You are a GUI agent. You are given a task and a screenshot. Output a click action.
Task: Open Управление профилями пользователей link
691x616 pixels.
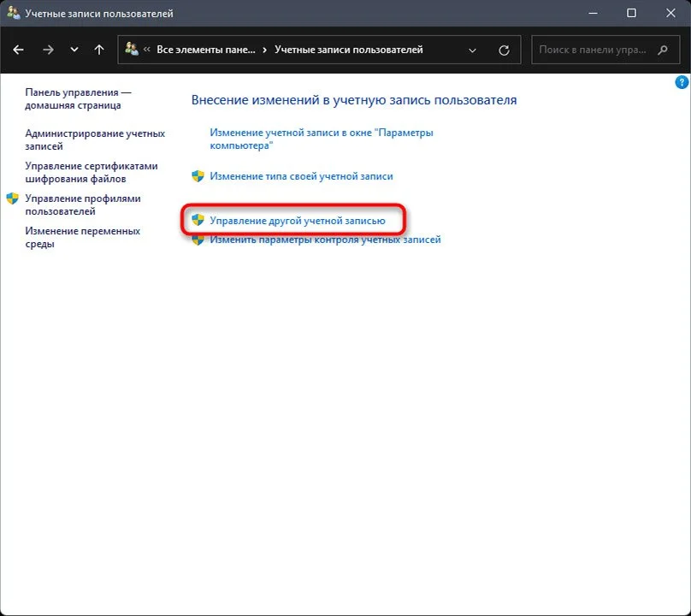[83, 205]
